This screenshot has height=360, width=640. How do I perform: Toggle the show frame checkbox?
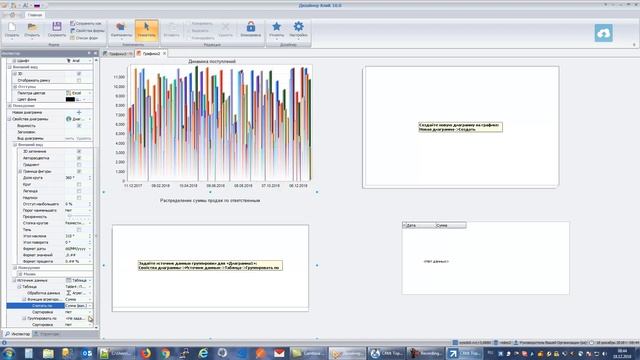tap(79, 80)
